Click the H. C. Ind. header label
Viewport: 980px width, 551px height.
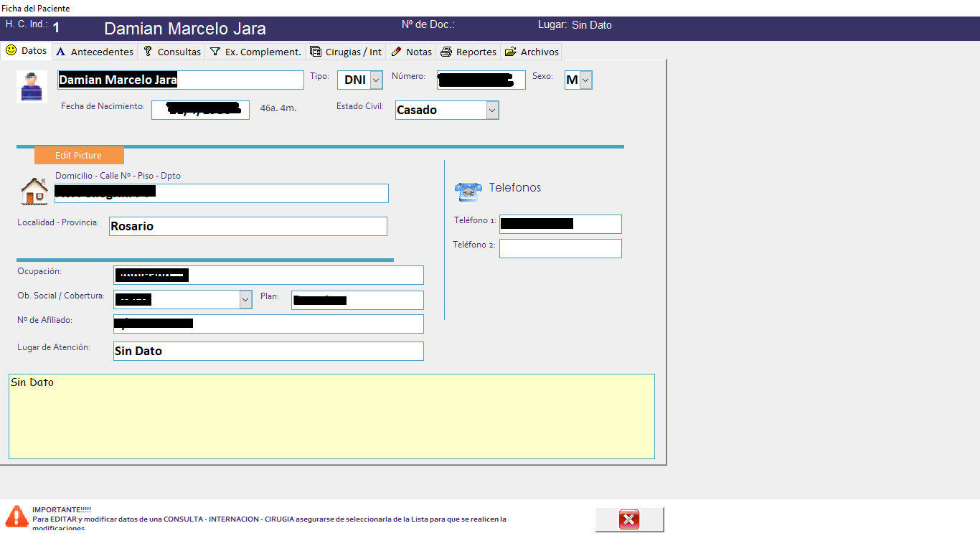point(27,24)
